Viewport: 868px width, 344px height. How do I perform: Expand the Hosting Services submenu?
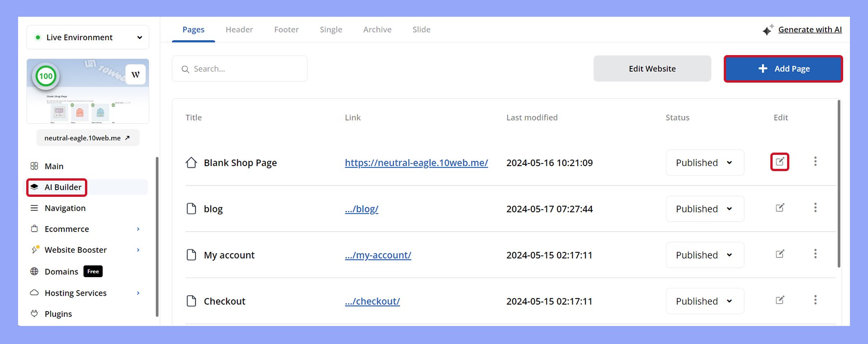coord(138,293)
